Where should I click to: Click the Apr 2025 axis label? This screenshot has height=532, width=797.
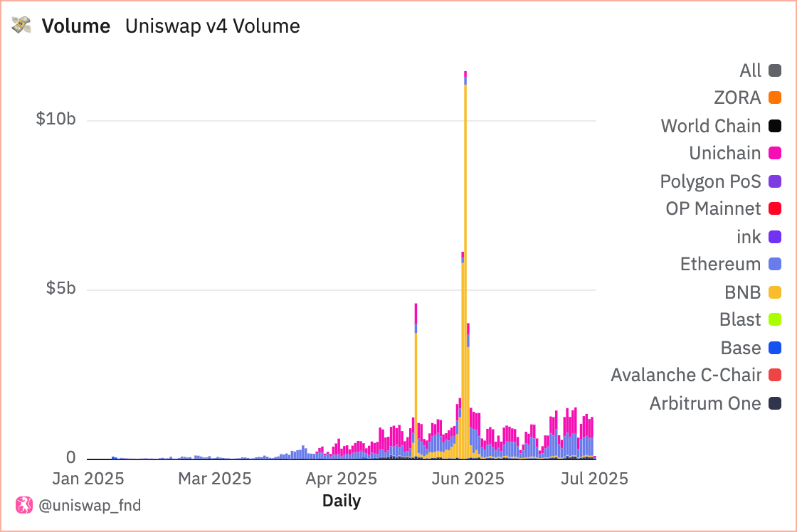click(x=341, y=479)
